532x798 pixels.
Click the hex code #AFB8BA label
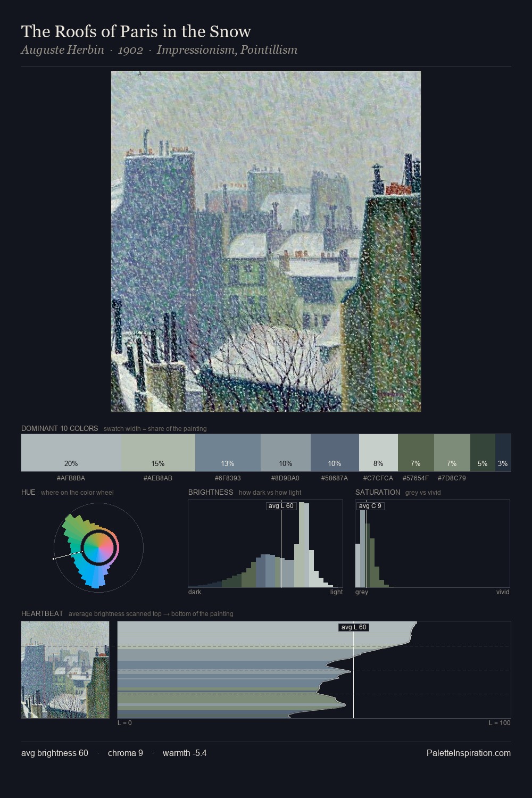tap(71, 478)
